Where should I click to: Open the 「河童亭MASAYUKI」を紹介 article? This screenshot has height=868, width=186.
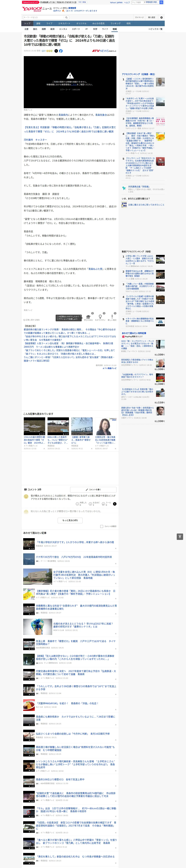click(68, 703)
